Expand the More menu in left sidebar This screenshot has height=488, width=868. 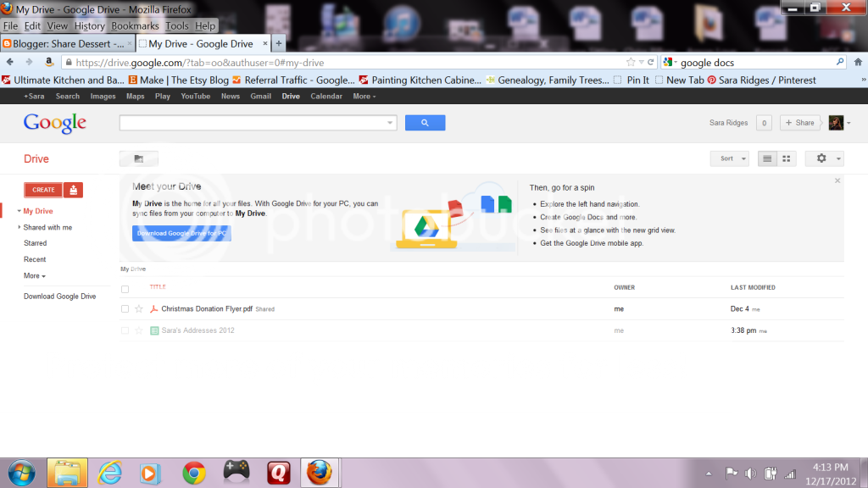click(x=34, y=275)
